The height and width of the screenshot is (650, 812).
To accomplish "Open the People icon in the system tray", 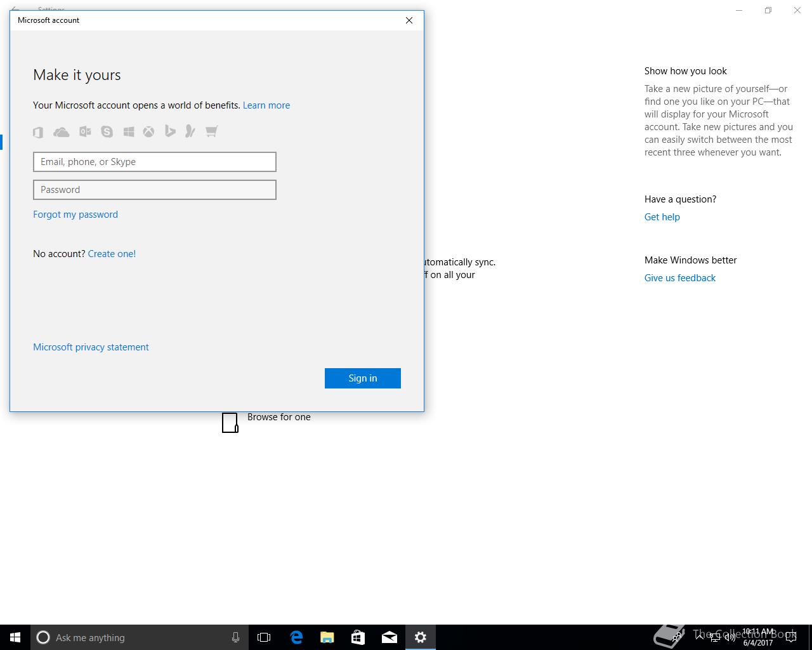I will 678,637.
